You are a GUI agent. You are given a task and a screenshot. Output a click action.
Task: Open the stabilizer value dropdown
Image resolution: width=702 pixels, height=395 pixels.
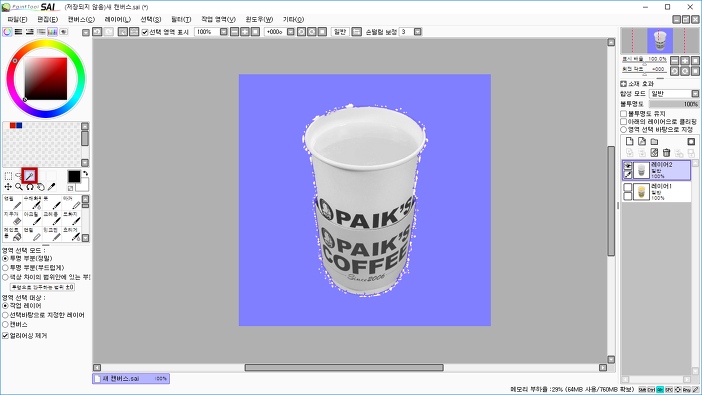click(x=417, y=32)
